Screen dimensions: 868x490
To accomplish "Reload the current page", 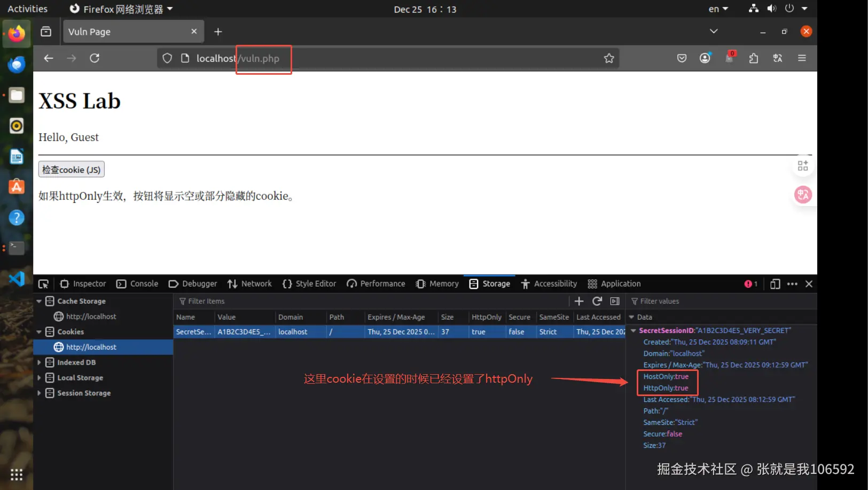I will (x=95, y=58).
